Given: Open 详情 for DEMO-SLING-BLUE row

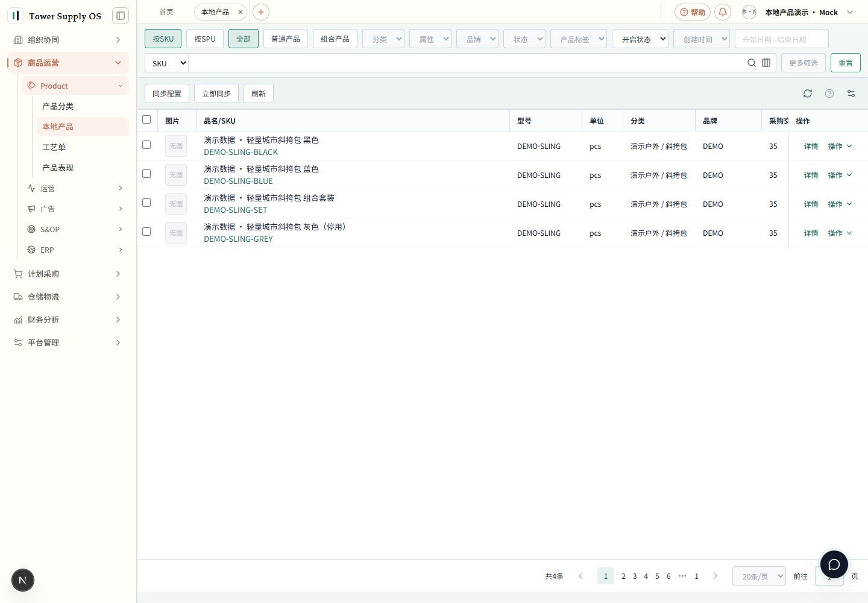Looking at the screenshot, I should pyautogui.click(x=811, y=175).
